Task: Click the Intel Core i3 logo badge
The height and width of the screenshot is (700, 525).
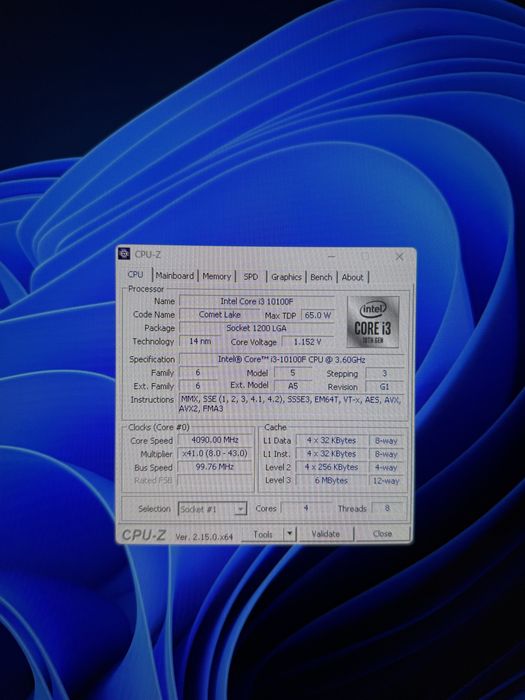Action: pos(373,321)
